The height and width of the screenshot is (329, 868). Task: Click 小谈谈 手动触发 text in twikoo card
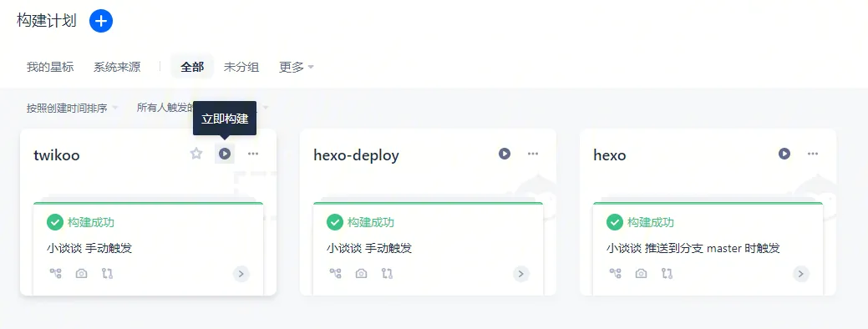(89, 248)
